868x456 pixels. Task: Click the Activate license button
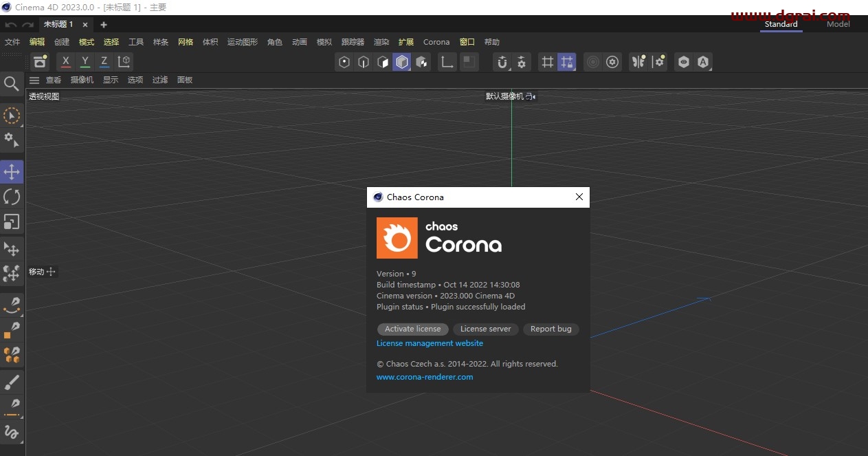point(412,329)
